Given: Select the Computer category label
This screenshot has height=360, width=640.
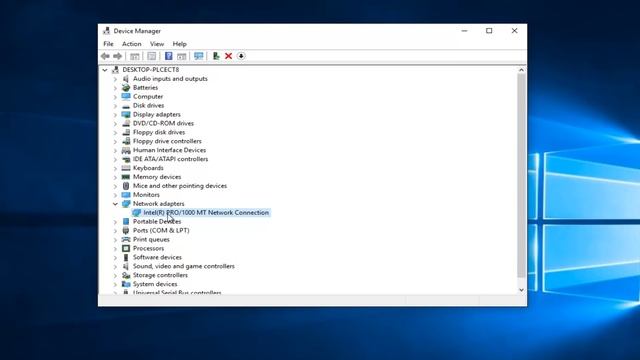Looking at the screenshot, I should click(148, 97).
